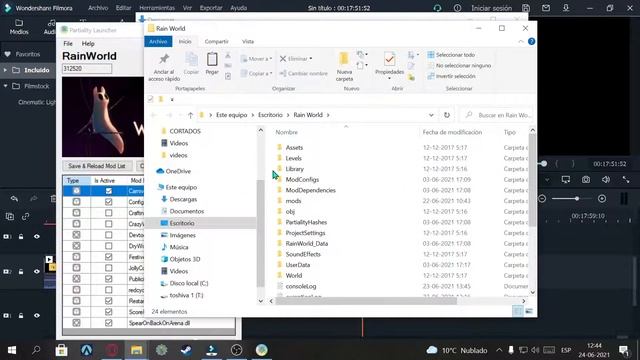Click No seleccionar ninguno in ribbon
Screen dimensions: 640x360
(x=459, y=65)
